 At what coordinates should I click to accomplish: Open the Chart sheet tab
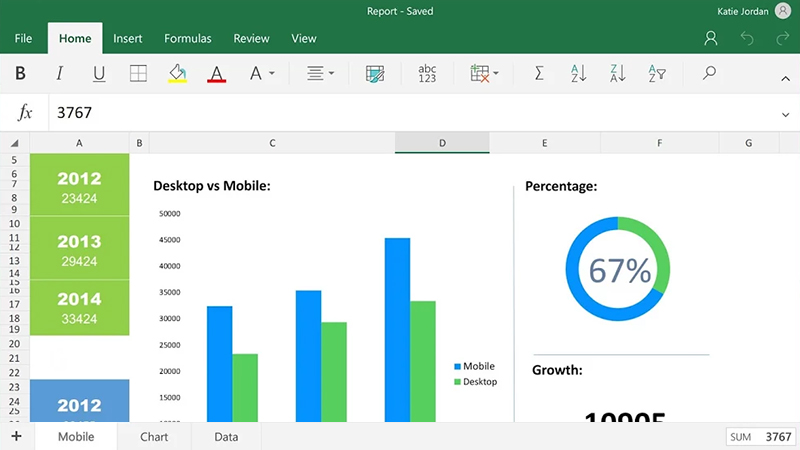154,437
